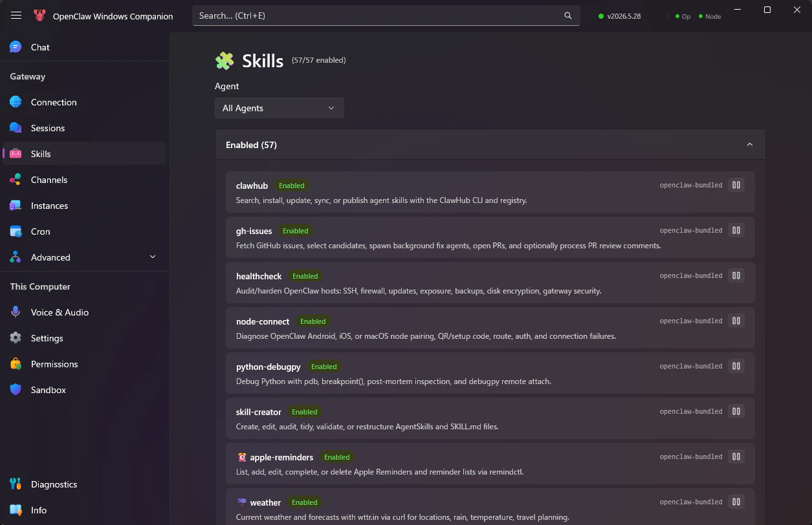Screen dimensions: 812x525
Task: Click the weather skill cloud icon
Action: click(x=242, y=502)
